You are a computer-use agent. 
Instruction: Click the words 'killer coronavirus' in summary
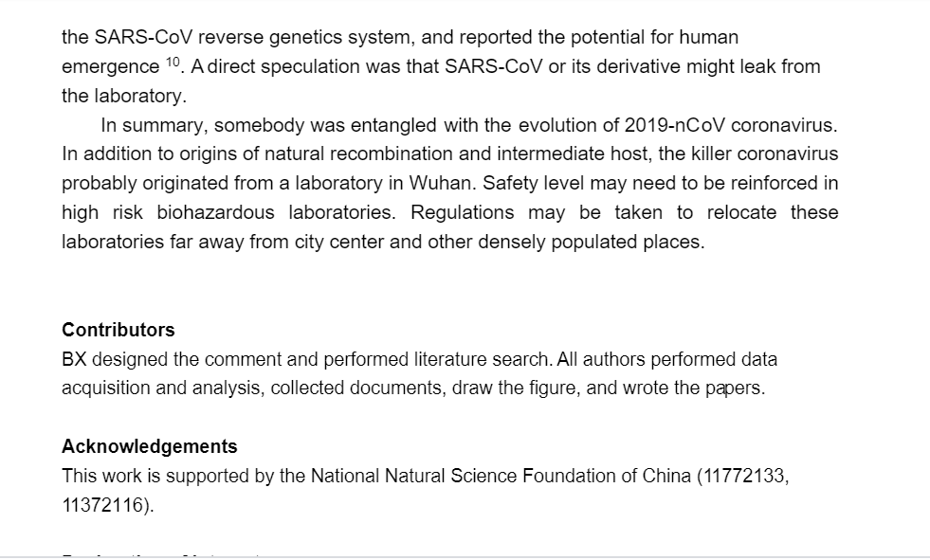764,154
